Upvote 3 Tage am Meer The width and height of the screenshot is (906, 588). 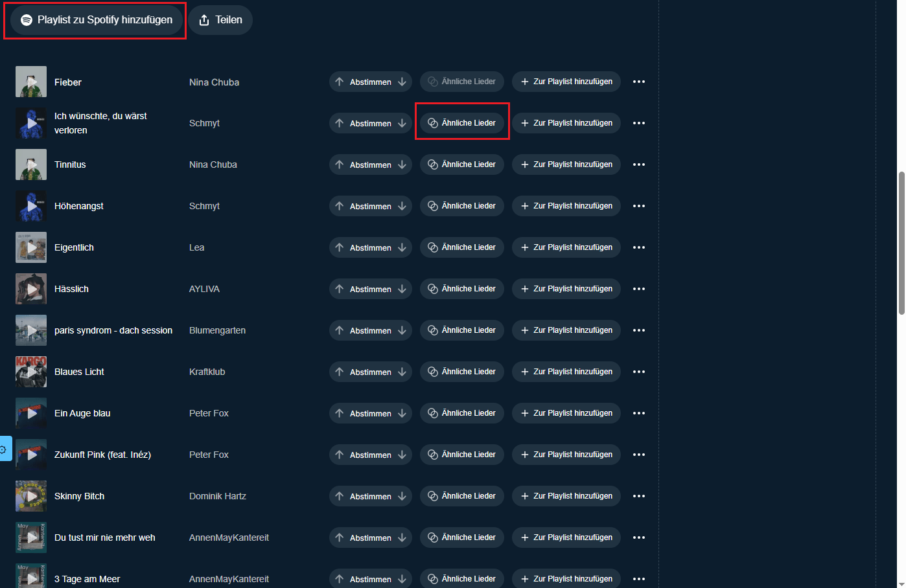[339, 578]
